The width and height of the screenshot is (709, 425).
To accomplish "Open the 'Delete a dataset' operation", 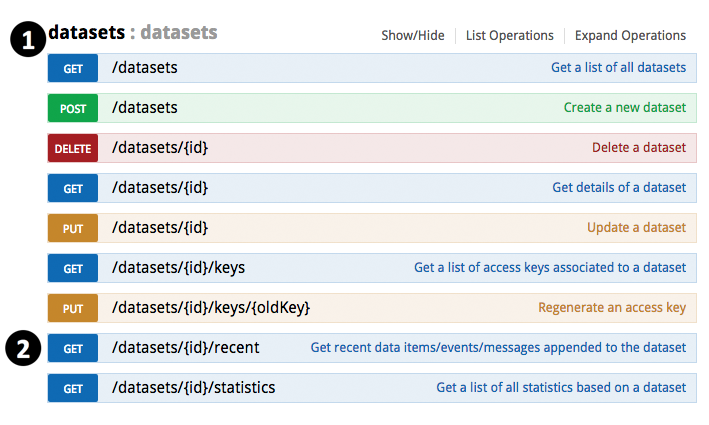I will (638, 148).
